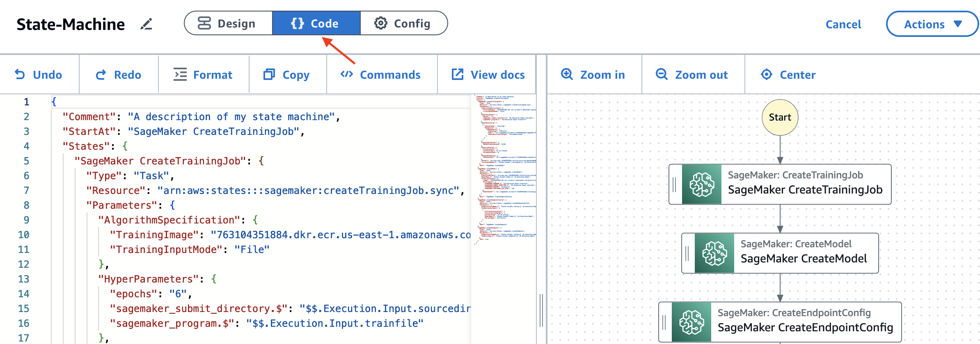Copy the code to clipboard
This screenshot has width=980, height=344.
coord(287,75)
